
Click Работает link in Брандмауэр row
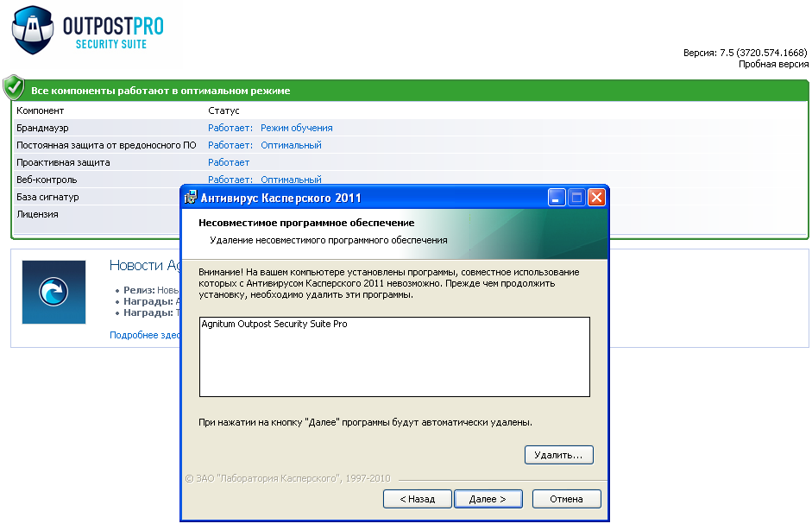click(x=230, y=128)
